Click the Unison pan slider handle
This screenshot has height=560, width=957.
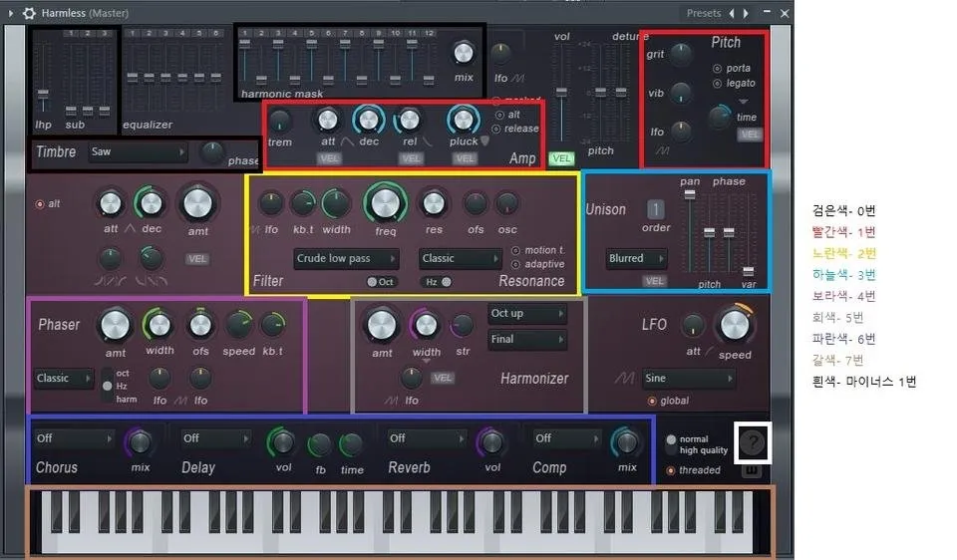pos(690,194)
